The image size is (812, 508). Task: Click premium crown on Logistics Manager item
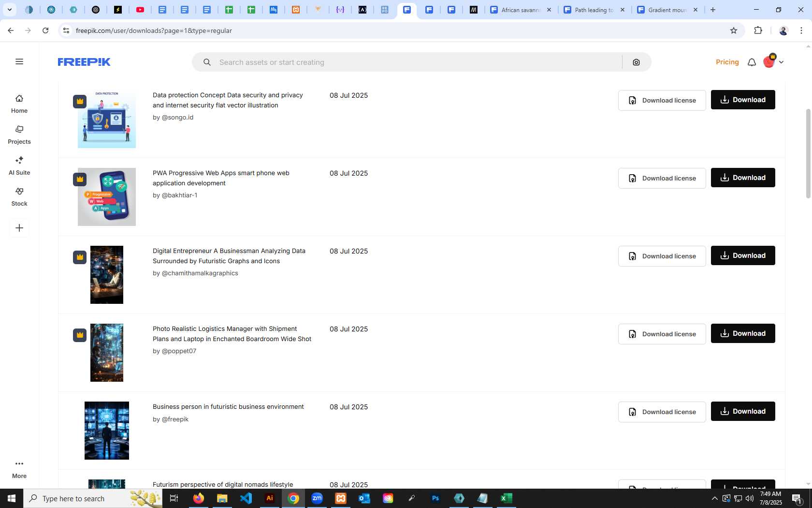coord(80,335)
